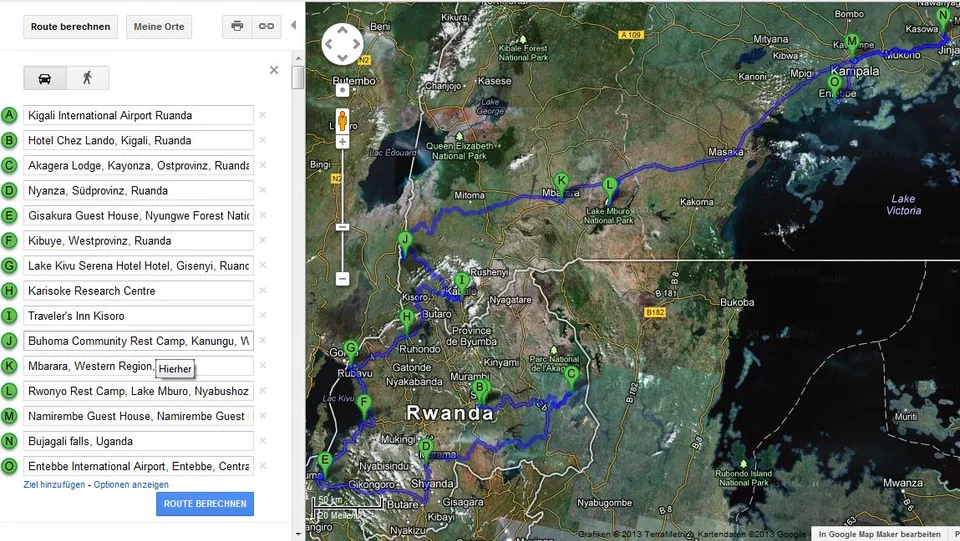The height and width of the screenshot is (541, 960).
Task: Click the Ziel hinzufügen link
Action: click(x=54, y=484)
